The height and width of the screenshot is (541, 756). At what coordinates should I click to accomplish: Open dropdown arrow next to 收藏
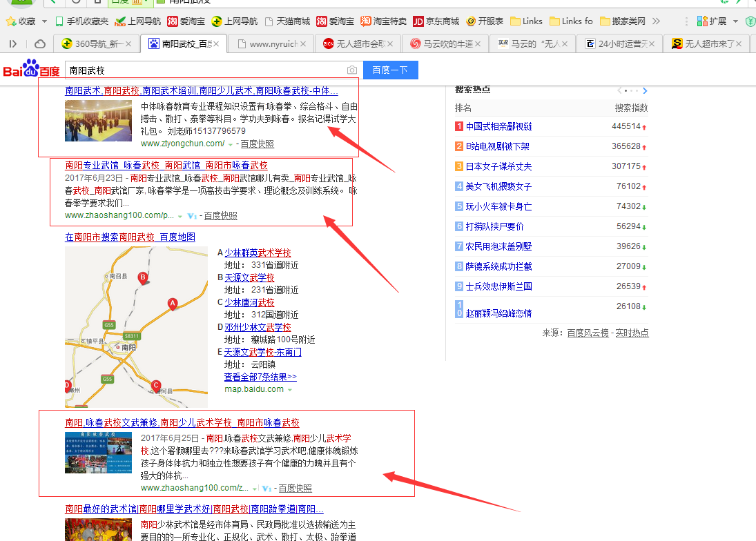(x=44, y=21)
